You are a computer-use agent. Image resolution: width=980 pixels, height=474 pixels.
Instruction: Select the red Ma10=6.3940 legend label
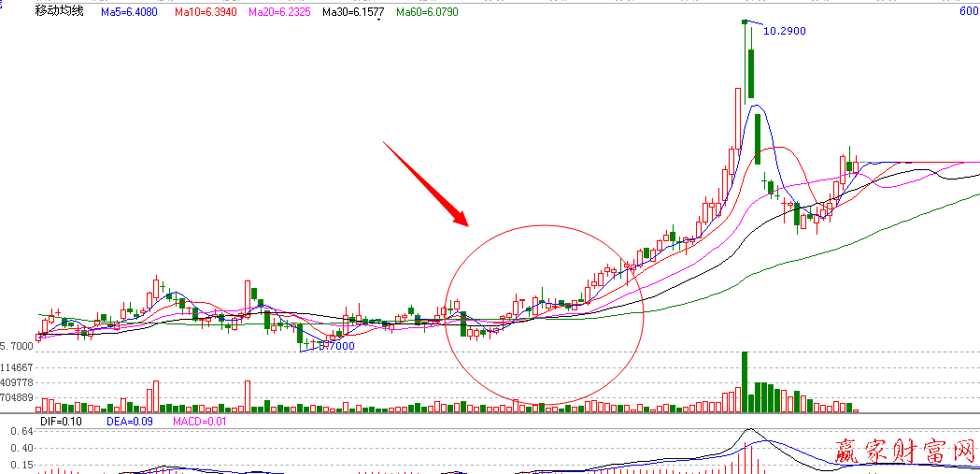click(x=206, y=11)
